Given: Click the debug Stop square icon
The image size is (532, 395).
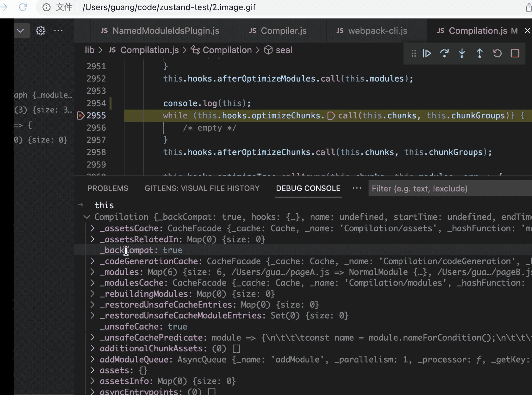Looking at the screenshot, I should tap(515, 54).
